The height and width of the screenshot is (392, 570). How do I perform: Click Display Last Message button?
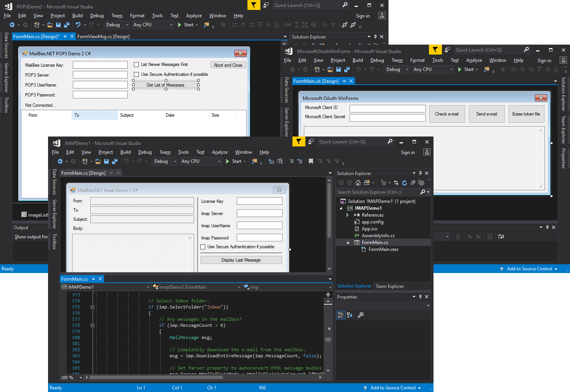click(x=241, y=260)
